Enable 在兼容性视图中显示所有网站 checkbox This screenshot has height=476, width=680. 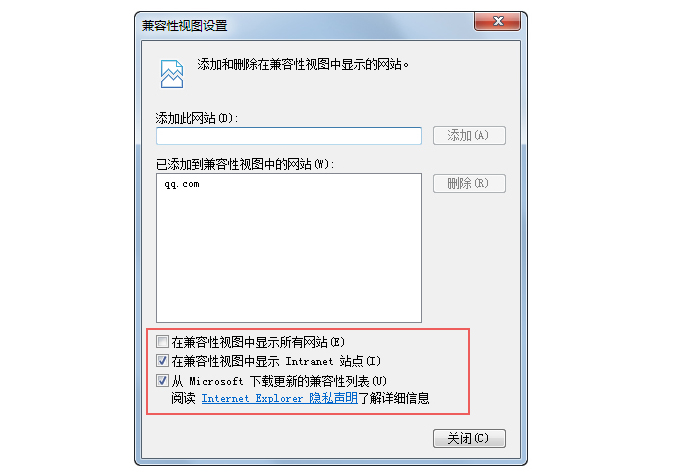click(x=163, y=342)
